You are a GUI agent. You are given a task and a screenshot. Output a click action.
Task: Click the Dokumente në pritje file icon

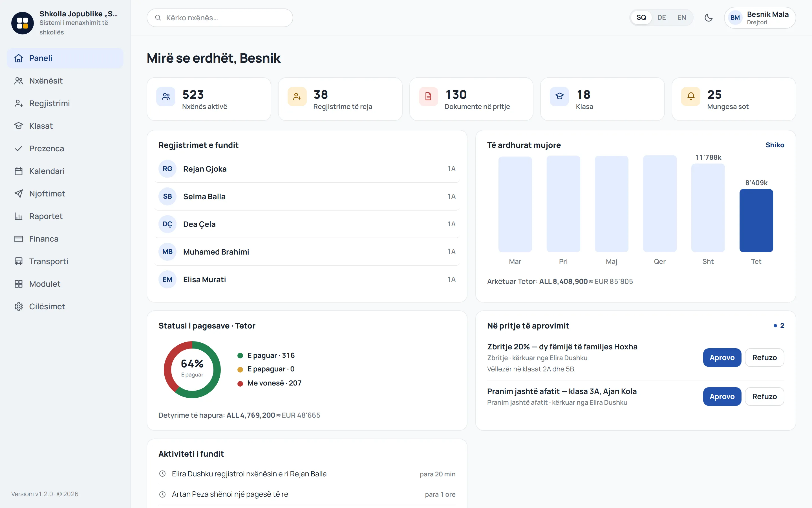(x=429, y=97)
